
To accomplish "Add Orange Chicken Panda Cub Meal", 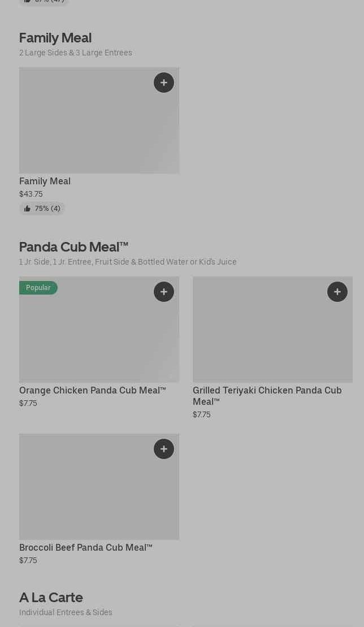I will click(x=164, y=292).
